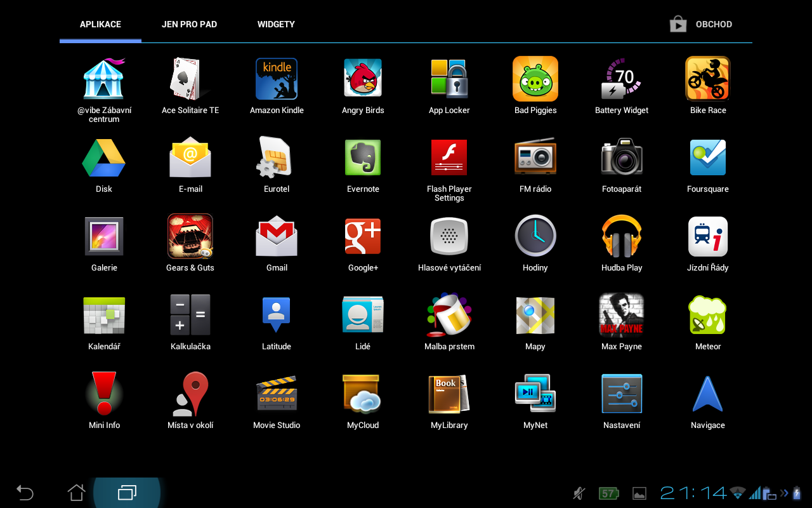
Task: Open Evernote app
Action: (363, 158)
